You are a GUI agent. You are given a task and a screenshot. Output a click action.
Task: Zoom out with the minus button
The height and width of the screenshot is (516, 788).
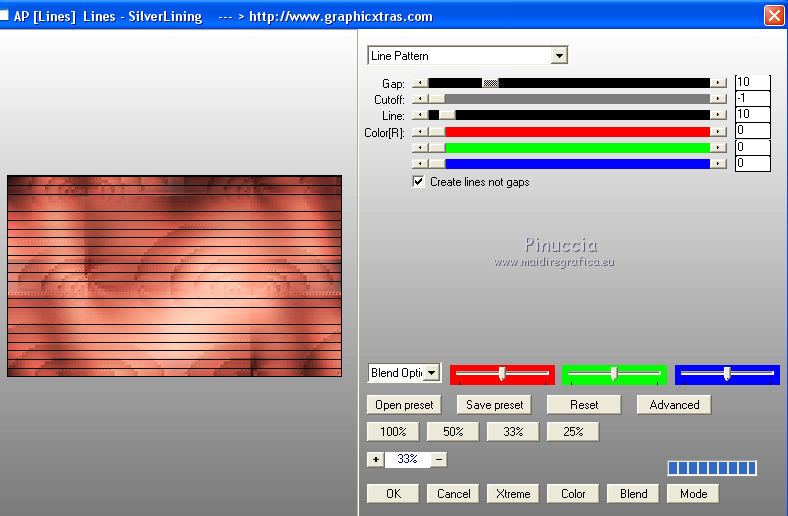[x=439, y=459]
